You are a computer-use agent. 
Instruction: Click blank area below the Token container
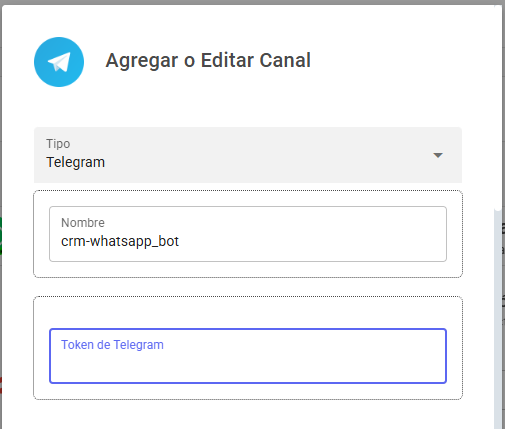pos(248,414)
